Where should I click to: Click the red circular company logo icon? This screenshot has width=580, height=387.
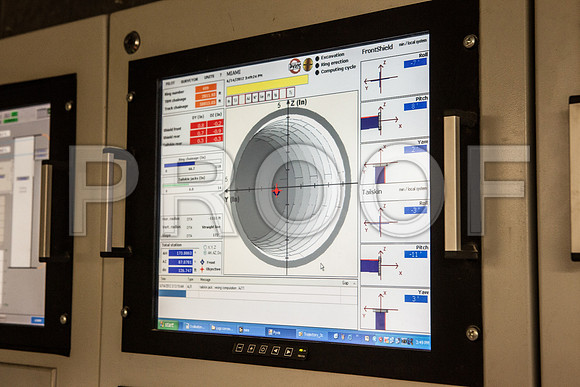click(x=295, y=66)
